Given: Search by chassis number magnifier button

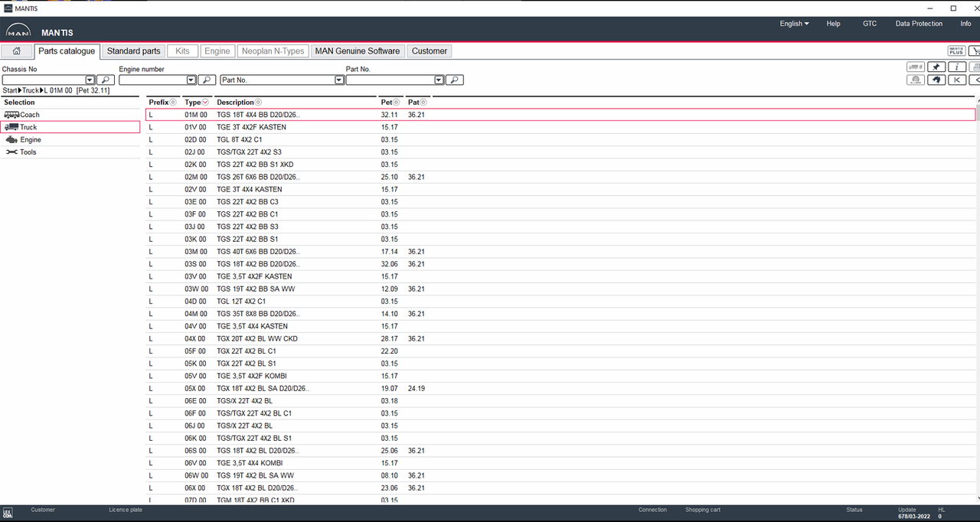Looking at the screenshot, I should pos(106,80).
